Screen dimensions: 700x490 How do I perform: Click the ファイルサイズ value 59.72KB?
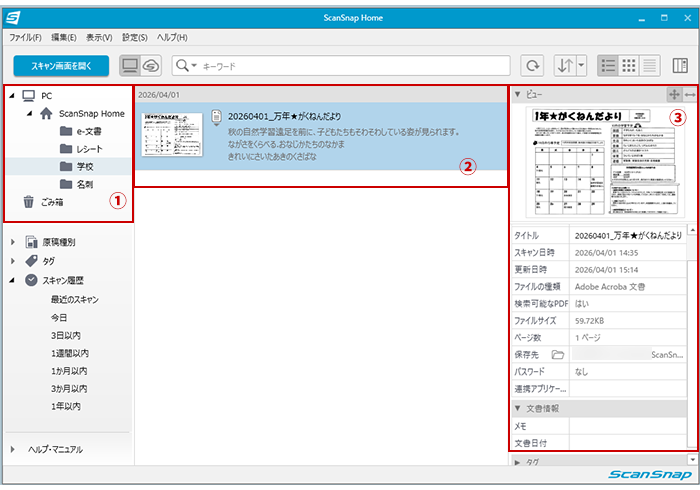click(x=589, y=320)
